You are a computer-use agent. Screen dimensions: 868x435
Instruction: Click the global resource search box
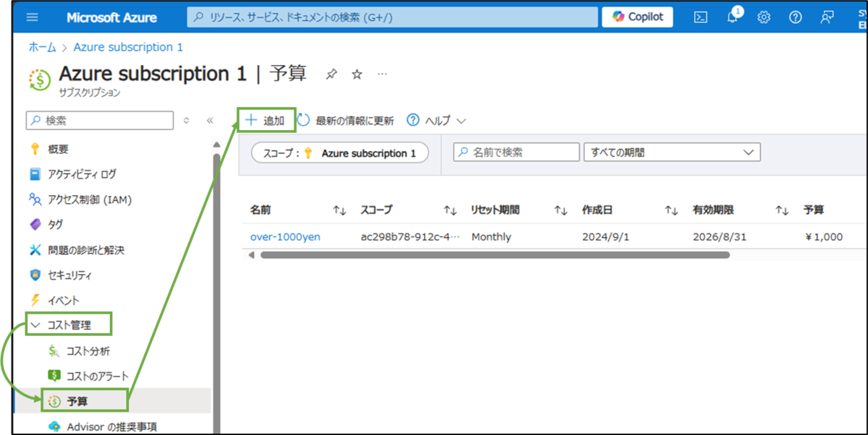[x=392, y=17]
